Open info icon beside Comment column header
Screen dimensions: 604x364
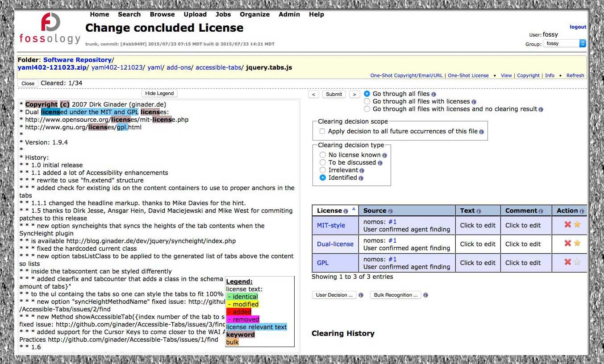541,211
